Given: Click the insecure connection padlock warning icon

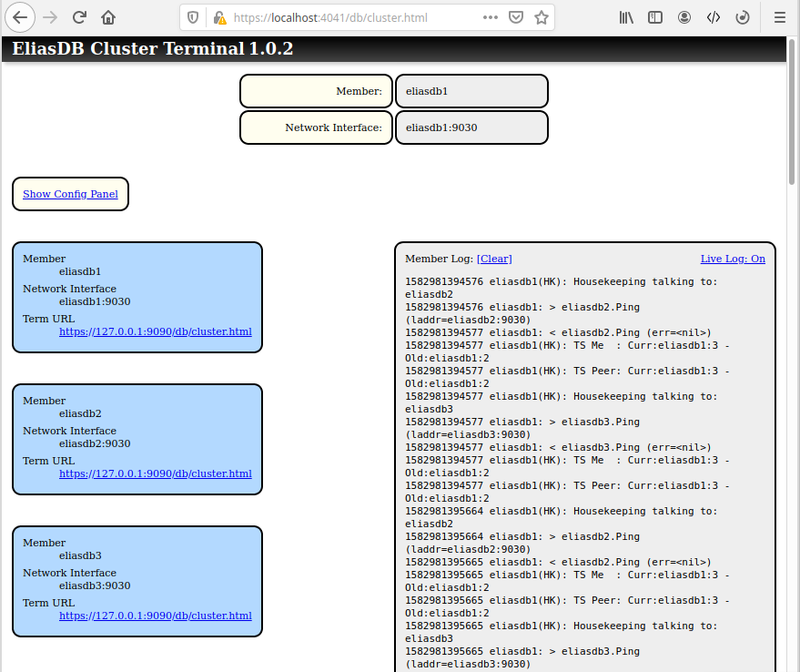Looking at the screenshot, I should (x=218, y=17).
